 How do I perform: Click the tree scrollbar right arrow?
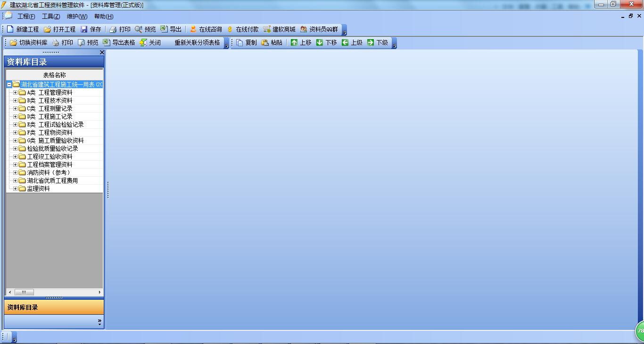tap(99, 292)
